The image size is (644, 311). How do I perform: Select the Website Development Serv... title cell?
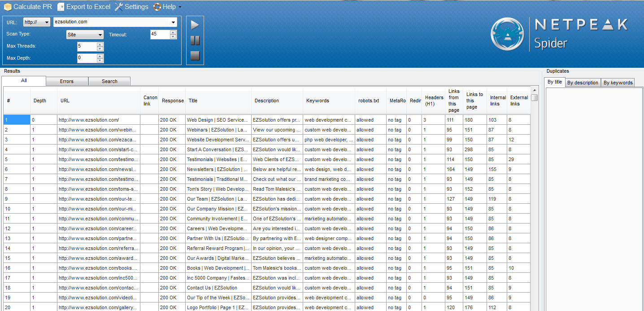pos(218,140)
